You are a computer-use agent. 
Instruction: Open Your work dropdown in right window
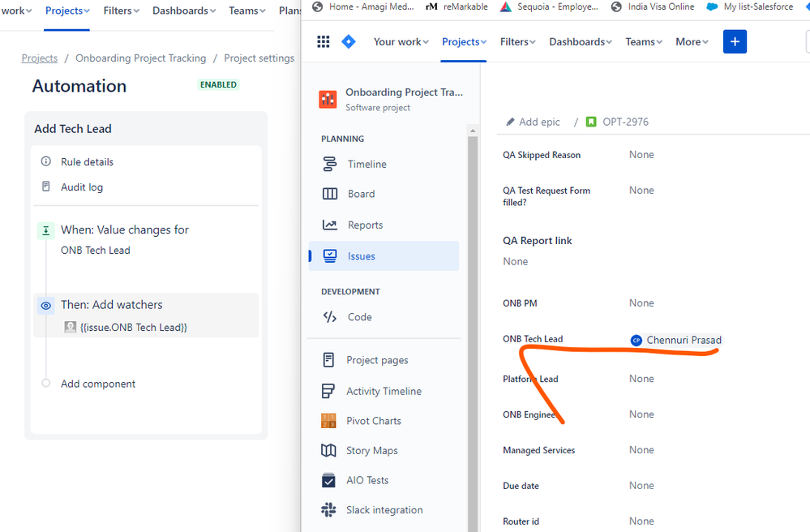point(401,42)
